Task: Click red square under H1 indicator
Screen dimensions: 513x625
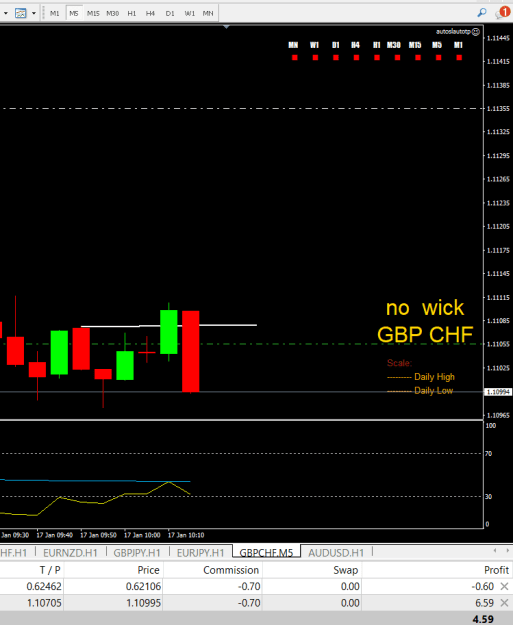Action: pos(377,58)
